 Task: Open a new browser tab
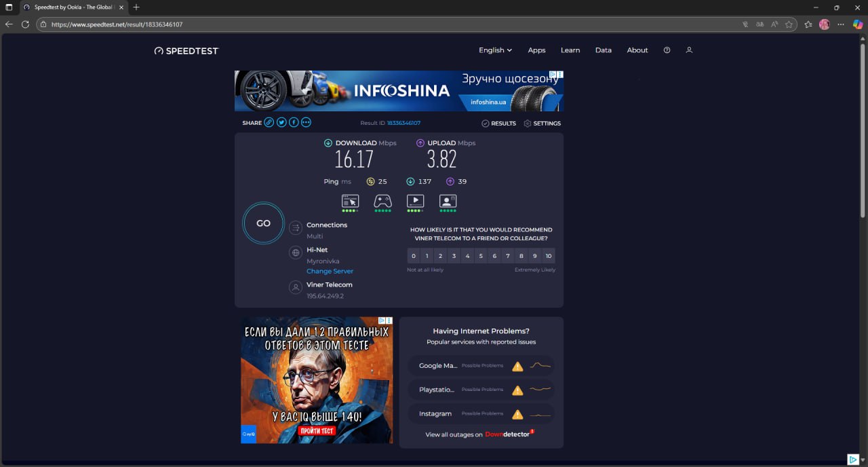[x=136, y=7]
